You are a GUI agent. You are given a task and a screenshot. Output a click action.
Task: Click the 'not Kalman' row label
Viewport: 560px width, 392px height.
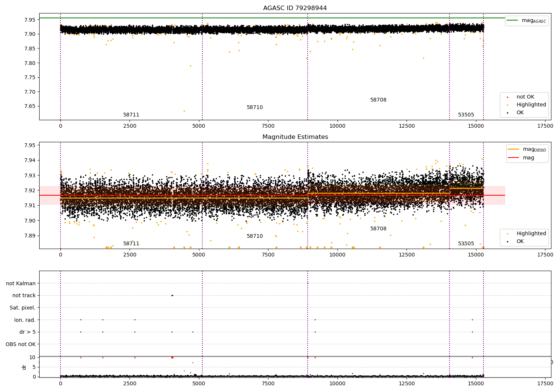click(21, 284)
